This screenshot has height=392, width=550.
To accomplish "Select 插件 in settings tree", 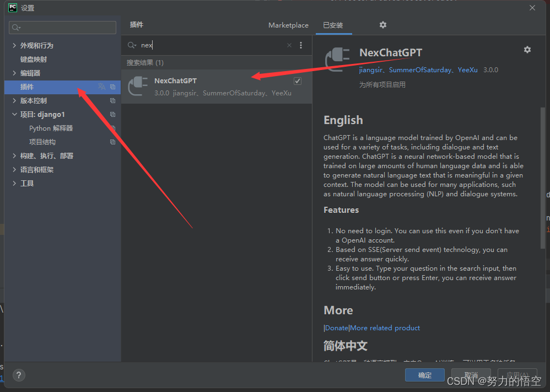I will coord(62,87).
